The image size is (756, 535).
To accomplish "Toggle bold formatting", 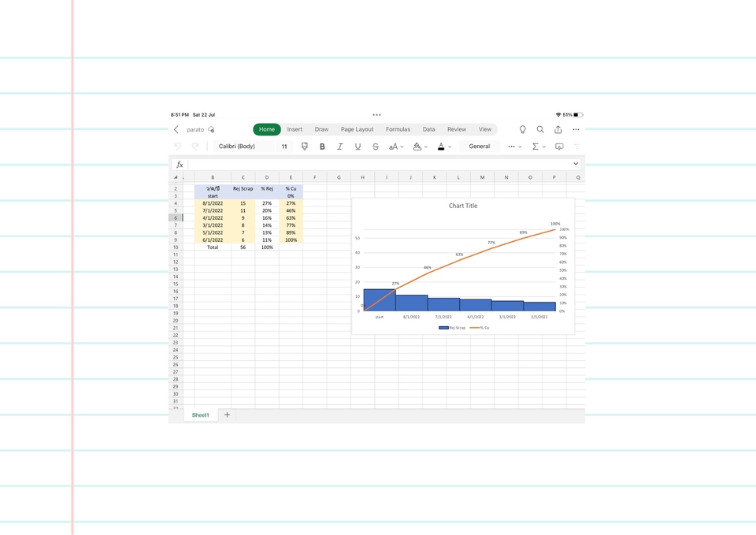I will [322, 147].
